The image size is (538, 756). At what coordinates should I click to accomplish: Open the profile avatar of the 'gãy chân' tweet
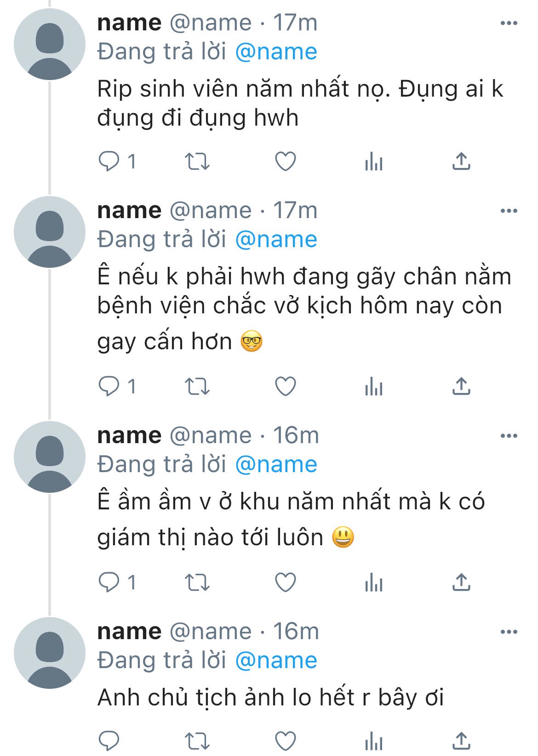click(50, 232)
